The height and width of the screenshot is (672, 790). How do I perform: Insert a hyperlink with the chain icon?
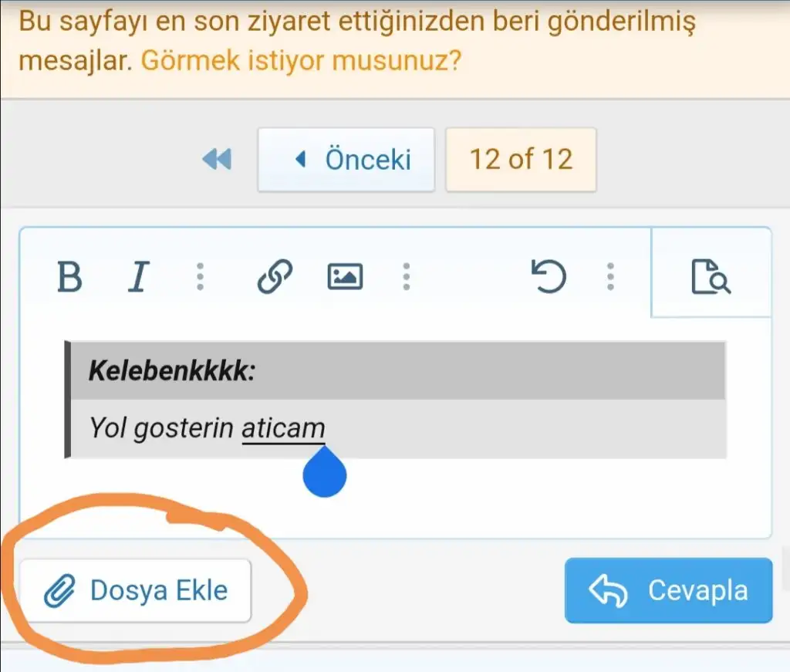pos(275,276)
